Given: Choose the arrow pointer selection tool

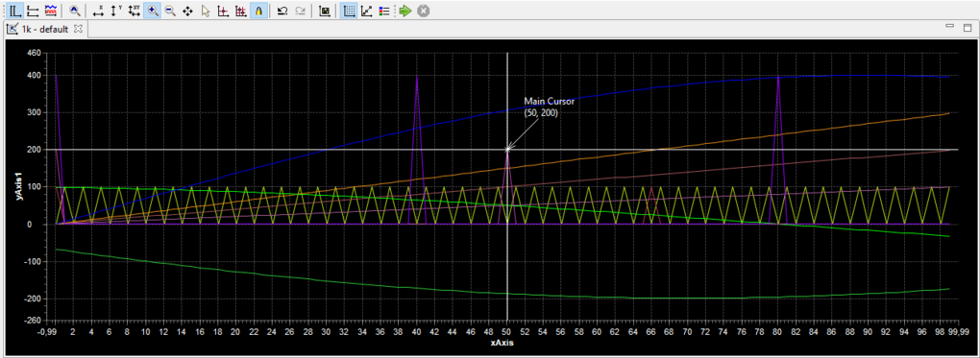Looking at the screenshot, I should (205, 11).
